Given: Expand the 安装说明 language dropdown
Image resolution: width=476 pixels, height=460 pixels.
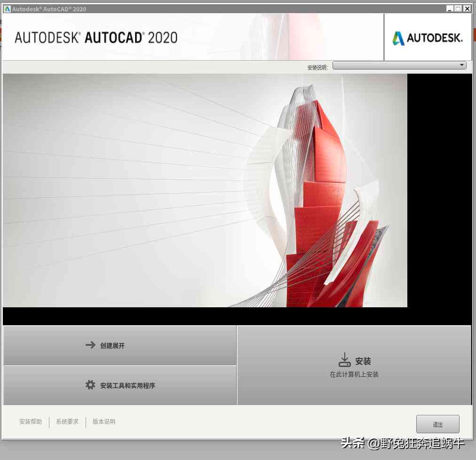Looking at the screenshot, I should (x=399, y=65).
